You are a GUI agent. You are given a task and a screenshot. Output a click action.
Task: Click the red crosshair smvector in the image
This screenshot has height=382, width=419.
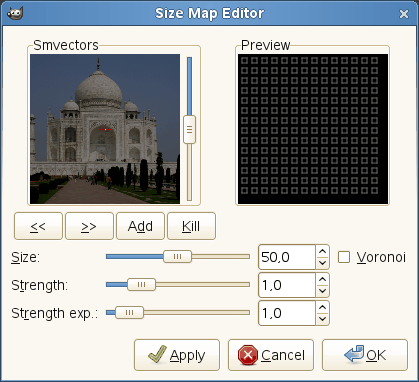pos(106,129)
